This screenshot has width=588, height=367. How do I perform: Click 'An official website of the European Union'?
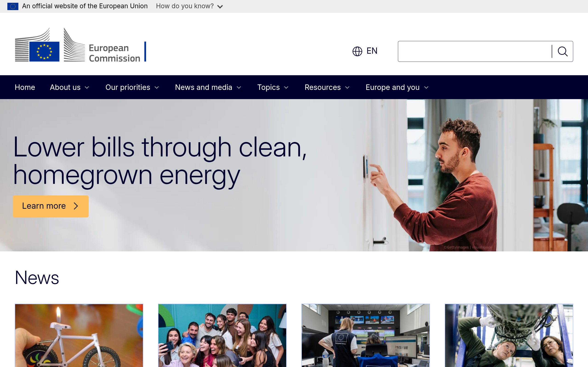click(x=85, y=6)
